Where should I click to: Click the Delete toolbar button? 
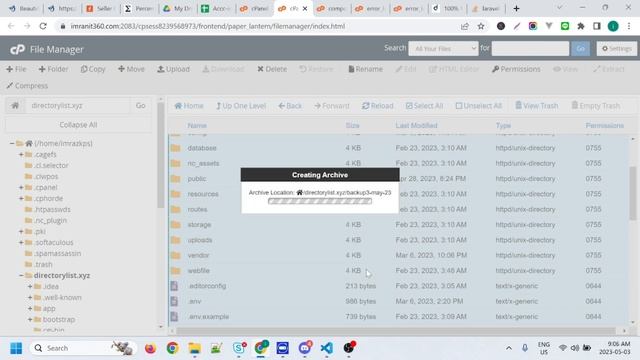[x=272, y=69]
